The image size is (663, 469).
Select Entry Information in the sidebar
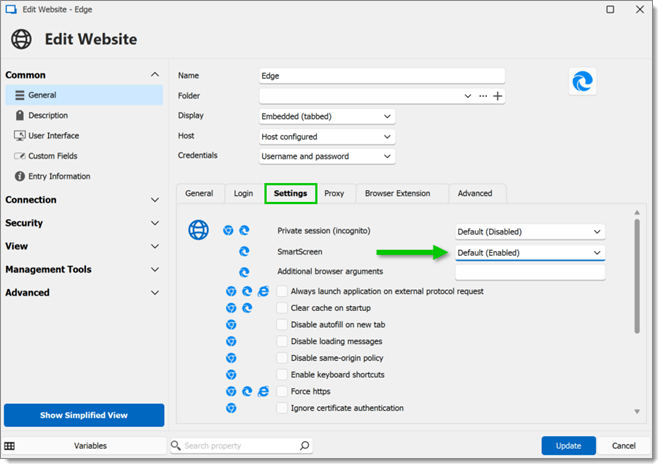click(x=84, y=176)
